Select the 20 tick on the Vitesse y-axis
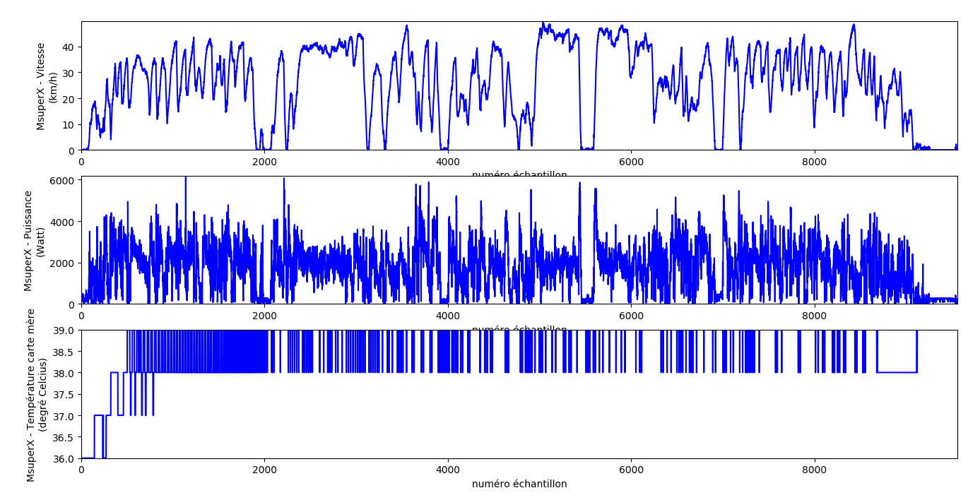Image resolution: width=980 pixels, height=500 pixels. [70, 99]
